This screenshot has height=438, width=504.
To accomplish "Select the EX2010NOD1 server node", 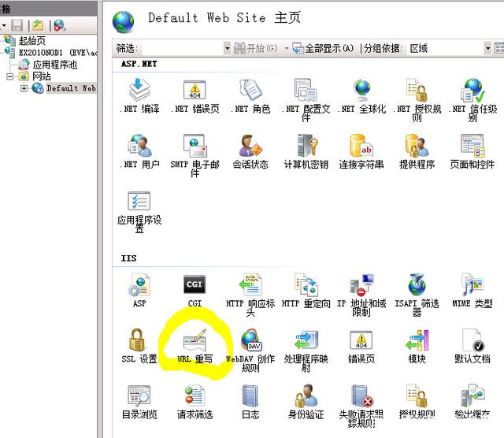I will 57,53.
